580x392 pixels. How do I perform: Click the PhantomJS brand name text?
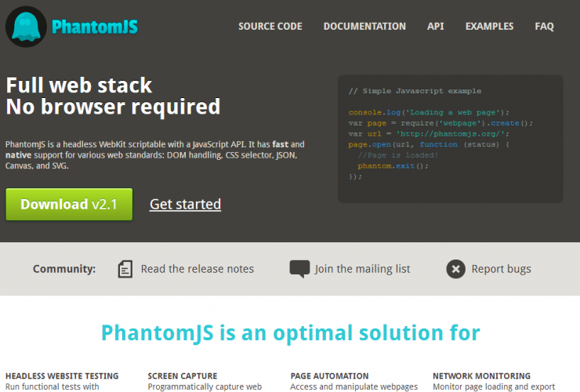(x=94, y=27)
